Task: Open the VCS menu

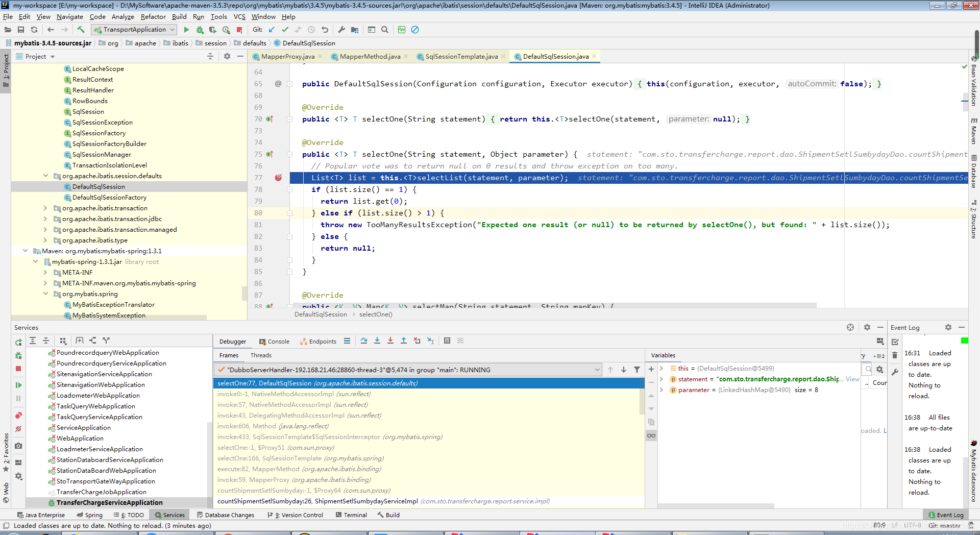Action: coord(239,16)
